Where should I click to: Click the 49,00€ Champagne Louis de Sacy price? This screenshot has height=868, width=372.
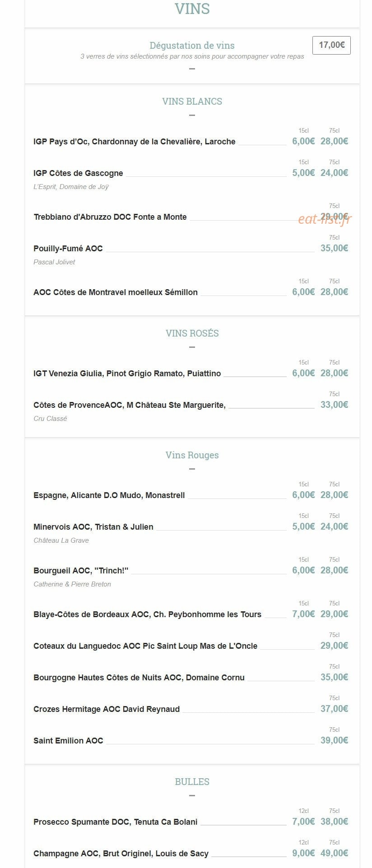click(334, 853)
